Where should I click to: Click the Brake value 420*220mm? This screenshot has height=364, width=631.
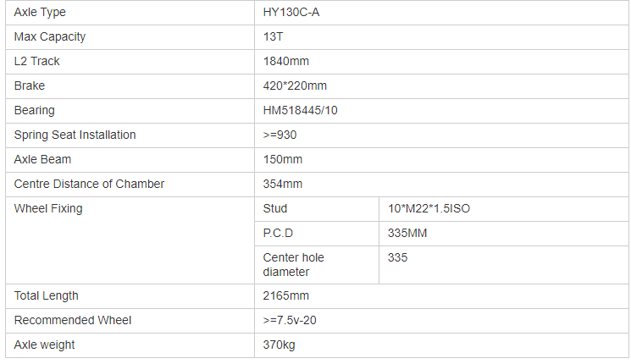[295, 85]
